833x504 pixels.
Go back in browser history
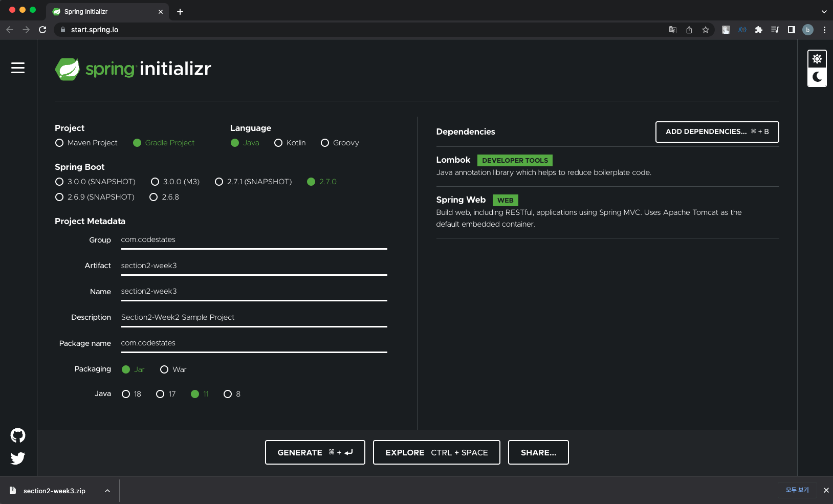click(x=10, y=30)
